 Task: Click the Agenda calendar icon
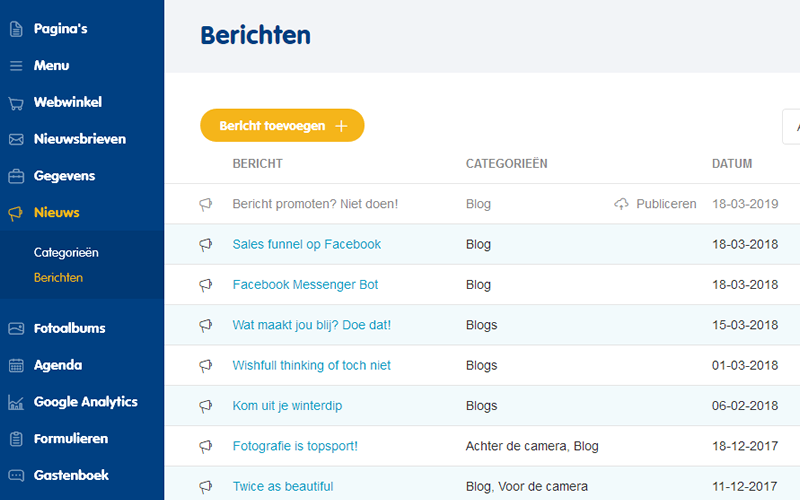click(x=16, y=365)
